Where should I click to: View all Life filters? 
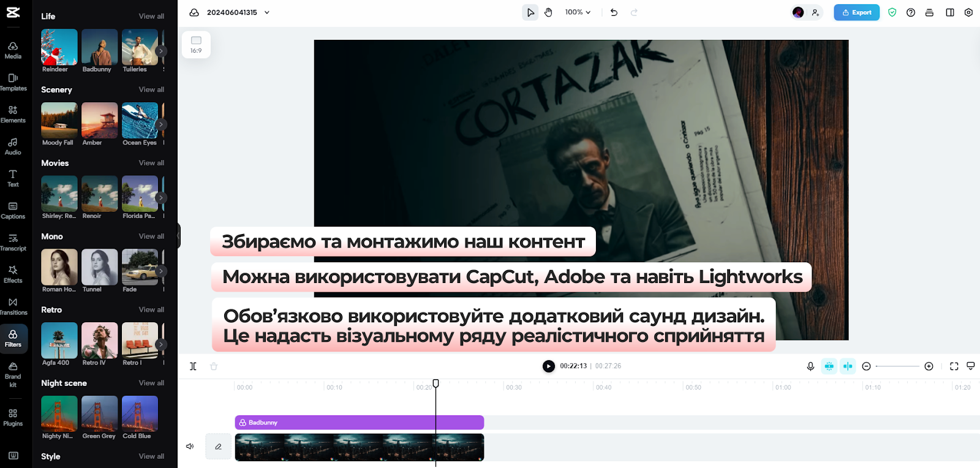click(151, 17)
